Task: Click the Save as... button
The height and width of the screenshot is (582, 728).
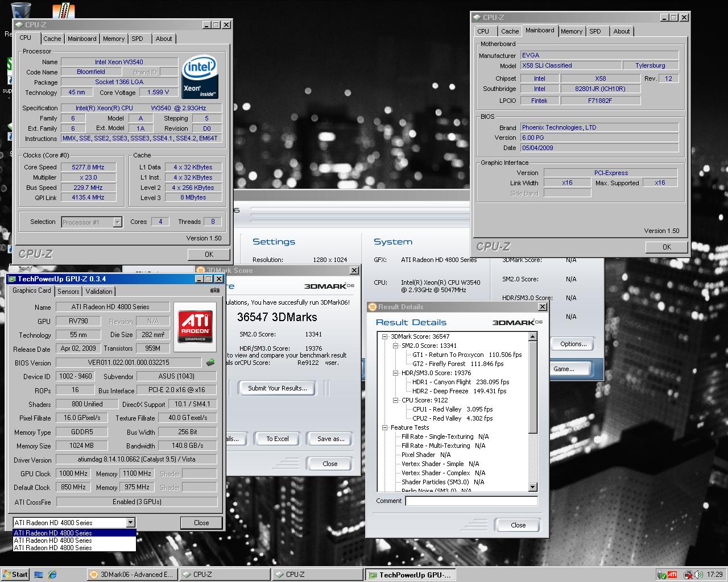Action: (x=330, y=439)
